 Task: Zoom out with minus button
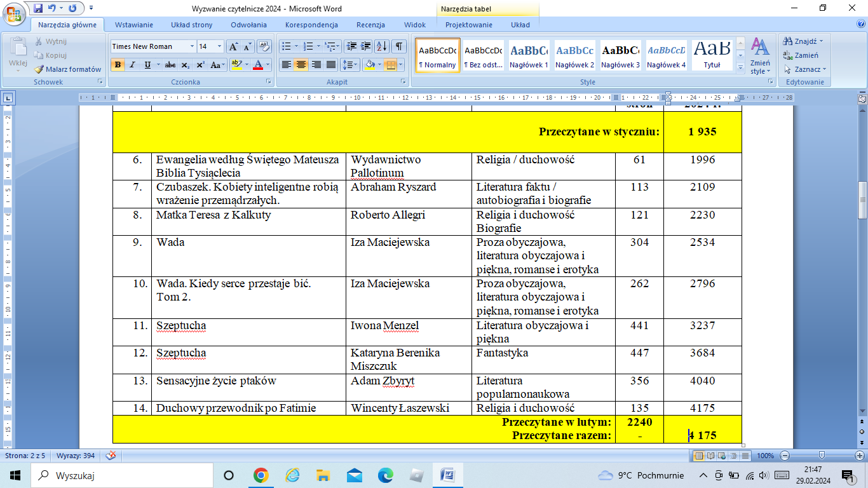[x=785, y=456]
